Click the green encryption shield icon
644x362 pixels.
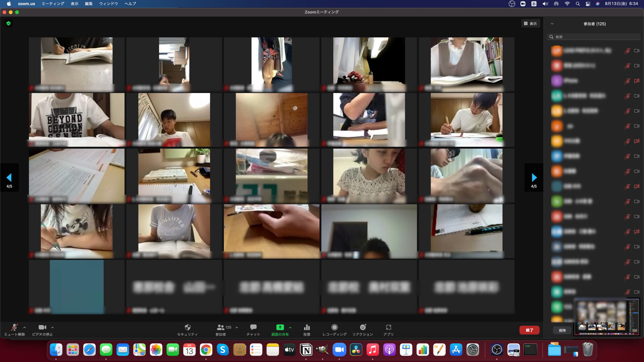coord(9,23)
